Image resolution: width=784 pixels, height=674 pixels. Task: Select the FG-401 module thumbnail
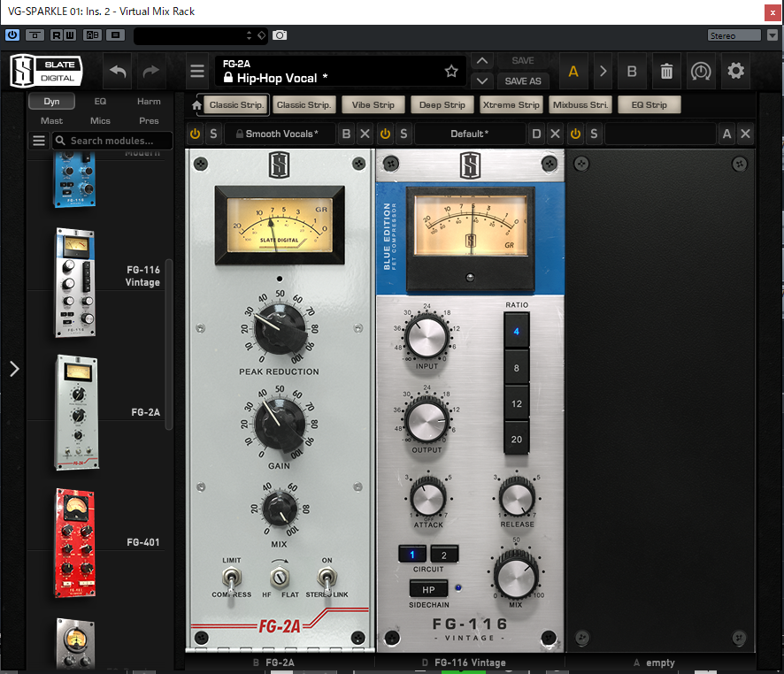click(75, 543)
